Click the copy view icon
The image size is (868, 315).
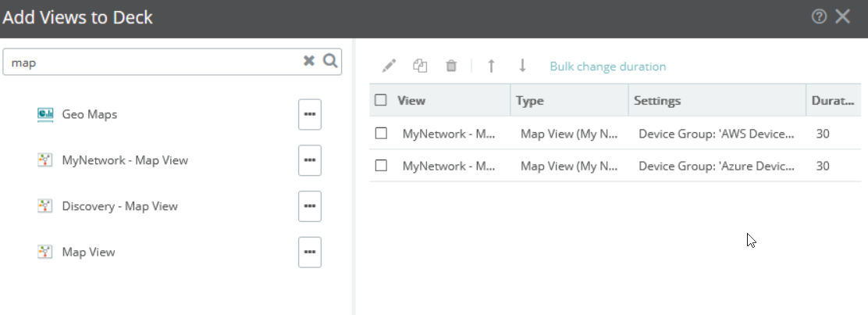pyautogui.click(x=420, y=66)
